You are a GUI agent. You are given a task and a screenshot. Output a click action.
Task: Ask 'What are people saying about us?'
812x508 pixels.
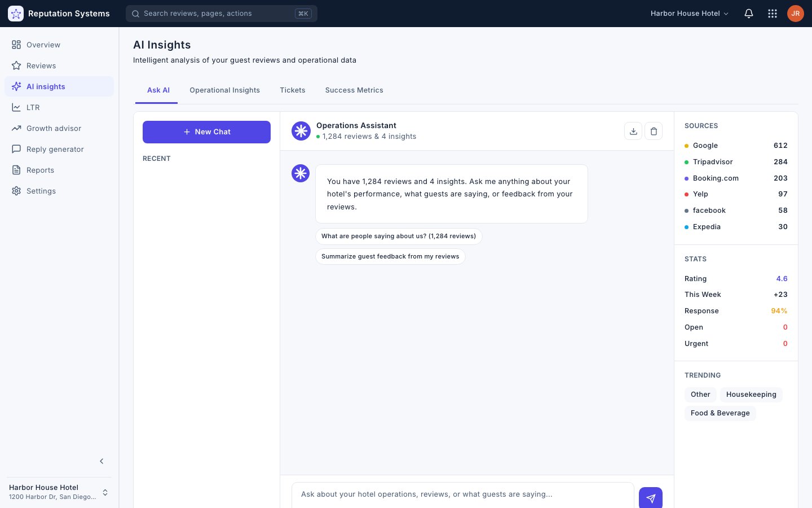399,236
